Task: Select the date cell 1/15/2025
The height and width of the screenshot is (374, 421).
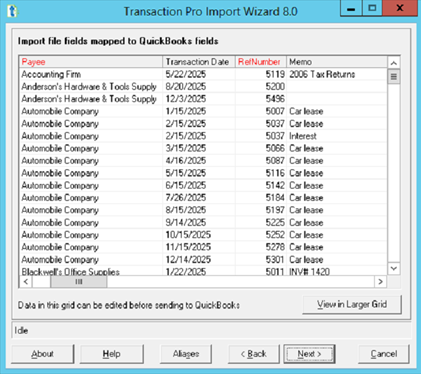Action: pyautogui.click(x=199, y=111)
